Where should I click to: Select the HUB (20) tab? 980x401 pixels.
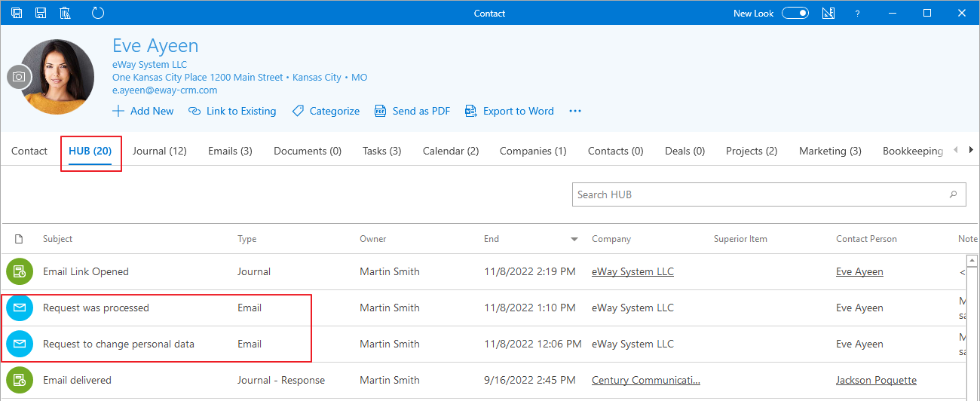(x=90, y=151)
